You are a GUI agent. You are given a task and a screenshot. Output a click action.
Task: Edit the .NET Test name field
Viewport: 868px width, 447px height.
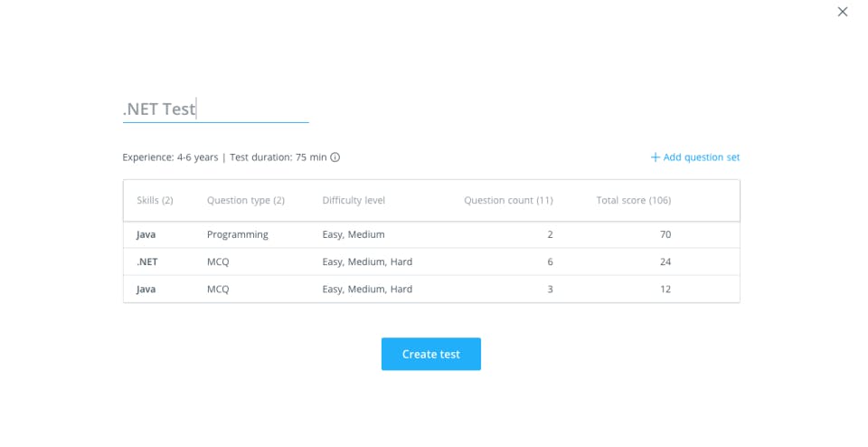tap(215, 109)
